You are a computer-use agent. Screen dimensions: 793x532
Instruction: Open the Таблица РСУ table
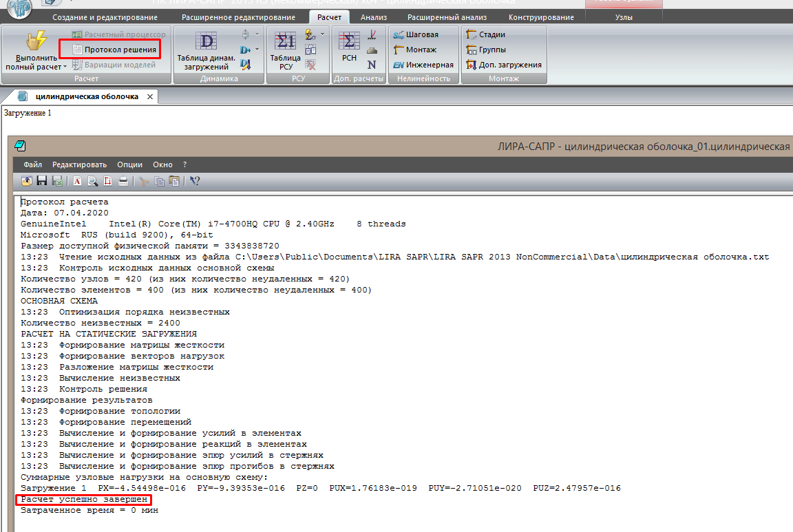(285, 50)
